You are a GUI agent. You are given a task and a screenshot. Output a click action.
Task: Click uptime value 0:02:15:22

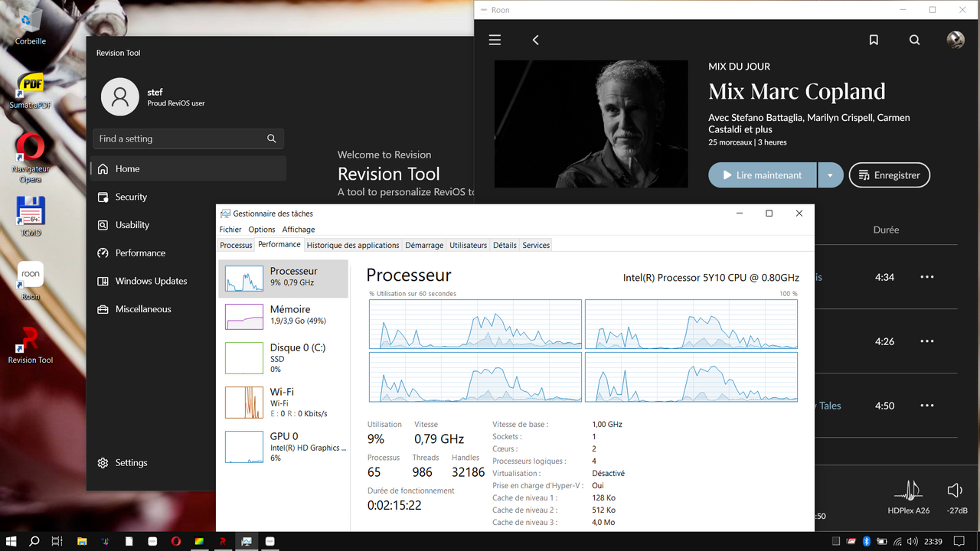point(394,505)
